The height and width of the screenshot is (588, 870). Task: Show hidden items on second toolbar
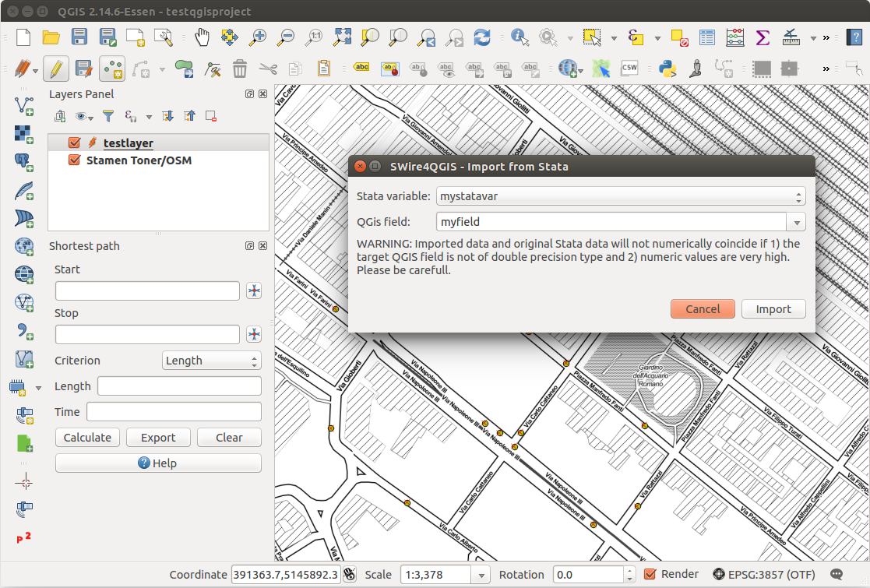(x=826, y=69)
